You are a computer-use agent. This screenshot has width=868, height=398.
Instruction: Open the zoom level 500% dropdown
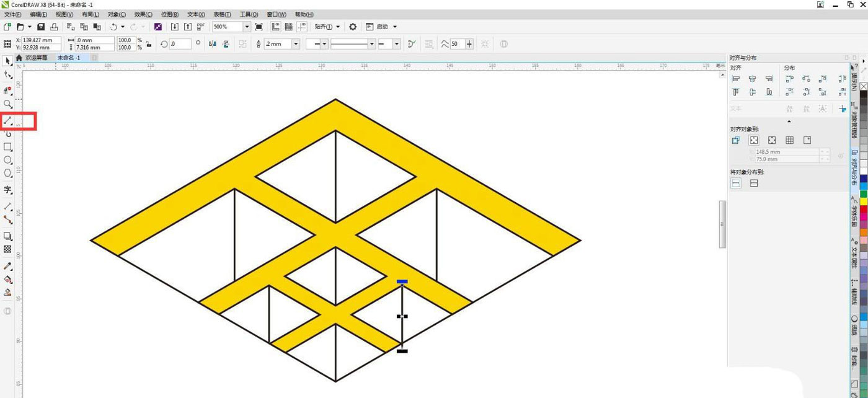247,27
